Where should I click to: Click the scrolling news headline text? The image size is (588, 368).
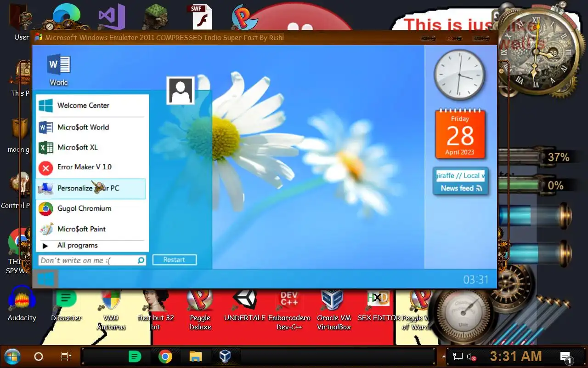click(460, 176)
